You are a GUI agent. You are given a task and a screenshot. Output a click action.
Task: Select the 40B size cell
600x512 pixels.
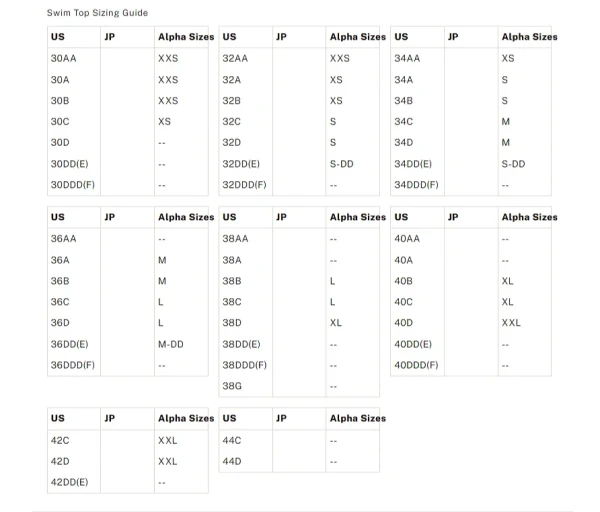point(403,281)
